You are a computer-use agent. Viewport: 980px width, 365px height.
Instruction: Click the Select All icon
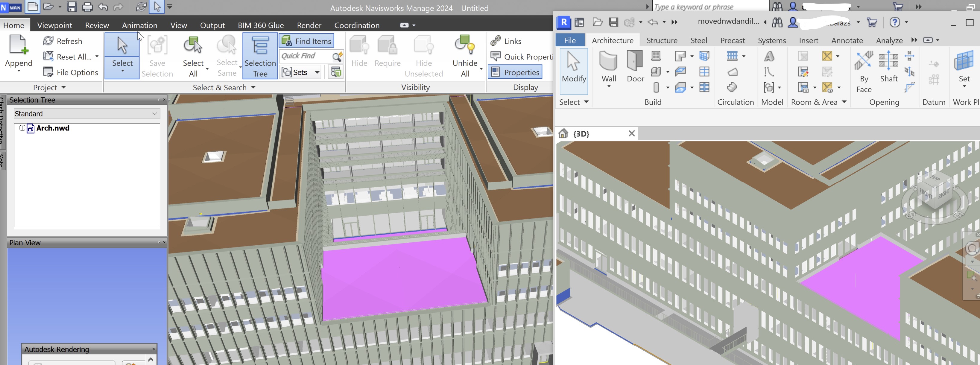pyautogui.click(x=193, y=45)
